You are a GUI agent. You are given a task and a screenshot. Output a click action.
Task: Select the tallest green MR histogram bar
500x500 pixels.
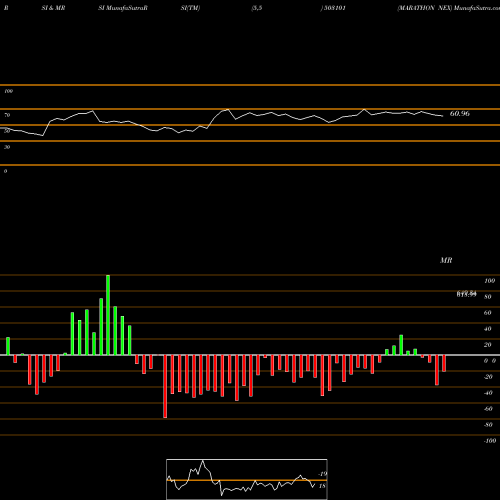[x=108, y=315]
